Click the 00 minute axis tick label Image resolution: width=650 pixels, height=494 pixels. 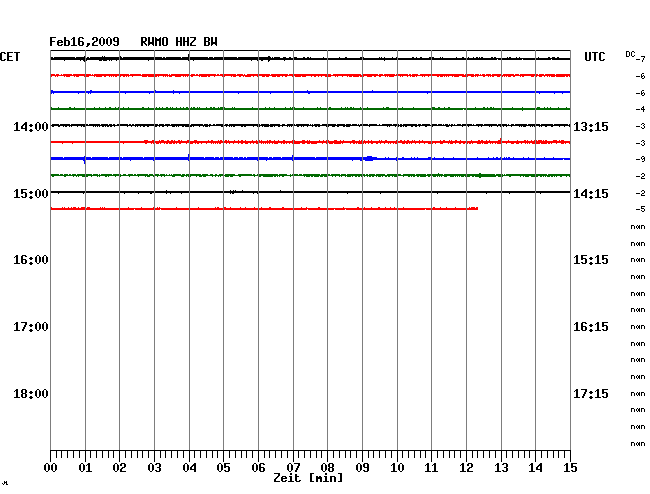pos(50,468)
